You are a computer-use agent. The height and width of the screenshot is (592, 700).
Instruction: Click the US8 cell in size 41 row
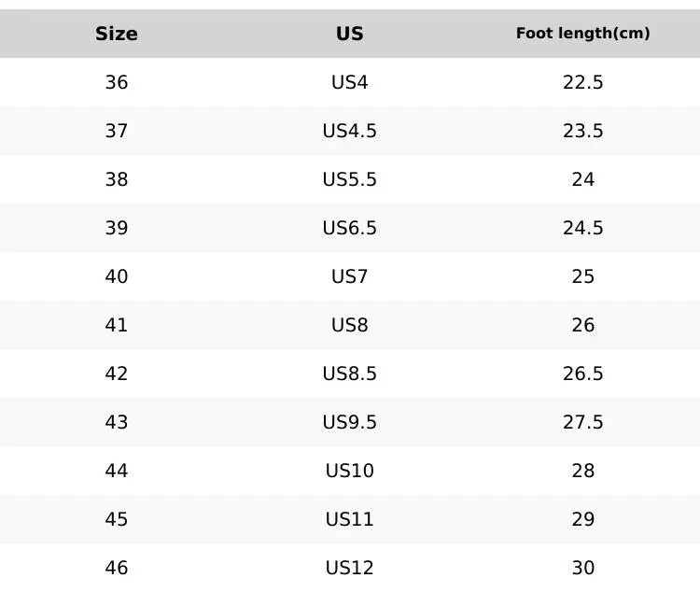coord(350,325)
